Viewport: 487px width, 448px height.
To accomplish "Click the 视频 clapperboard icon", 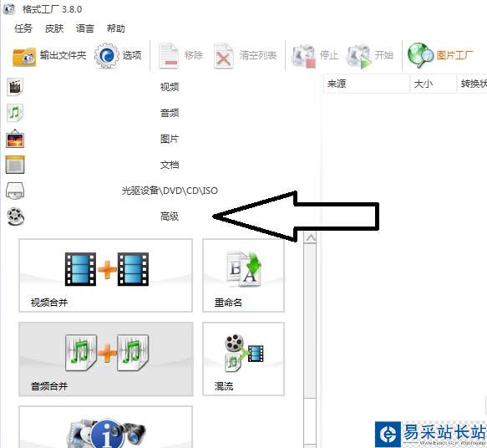I will tap(14, 86).
